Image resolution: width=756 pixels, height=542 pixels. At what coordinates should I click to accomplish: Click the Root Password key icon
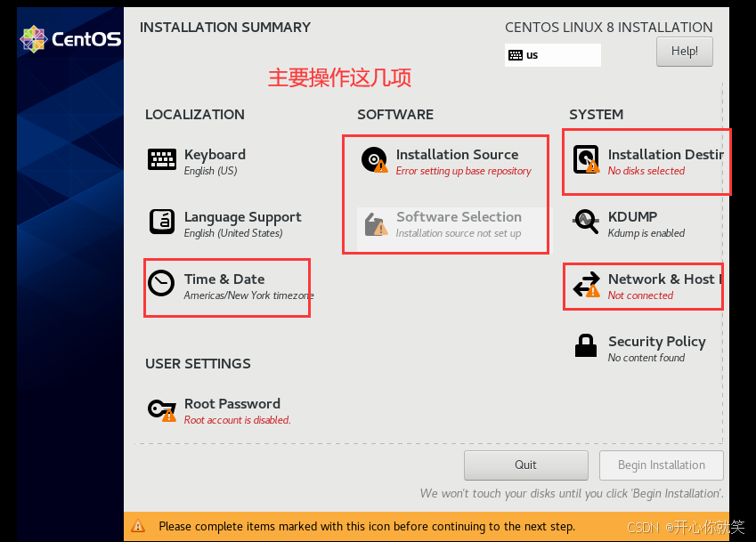[x=162, y=409]
